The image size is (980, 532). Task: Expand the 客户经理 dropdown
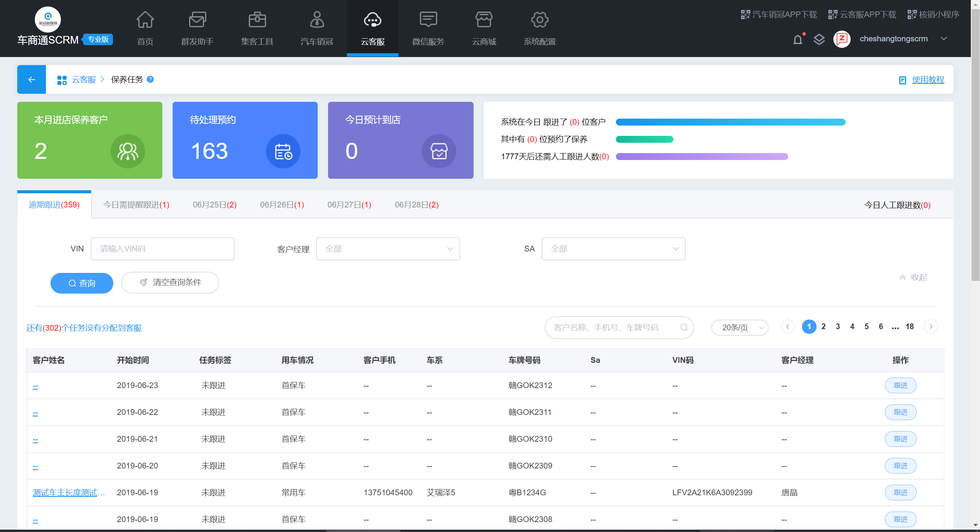point(388,249)
